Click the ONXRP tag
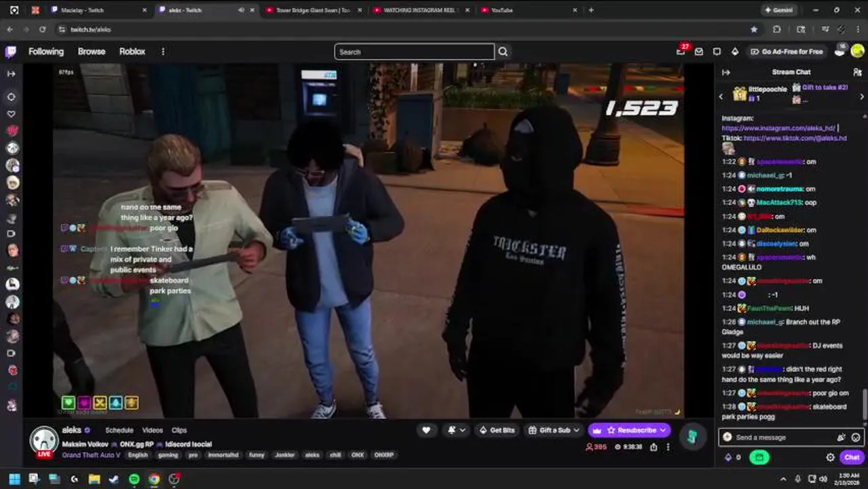 coord(384,455)
